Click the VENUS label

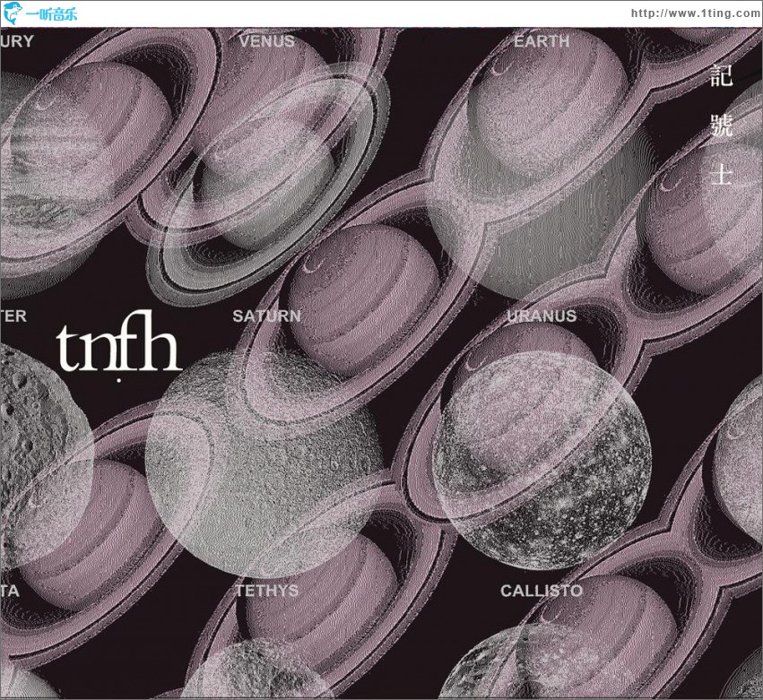267,41
